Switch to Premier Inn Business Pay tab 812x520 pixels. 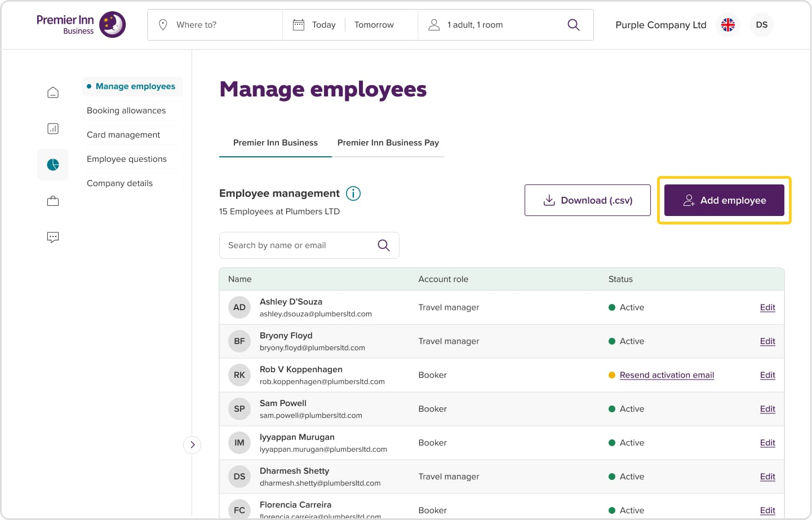pos(388,143)
